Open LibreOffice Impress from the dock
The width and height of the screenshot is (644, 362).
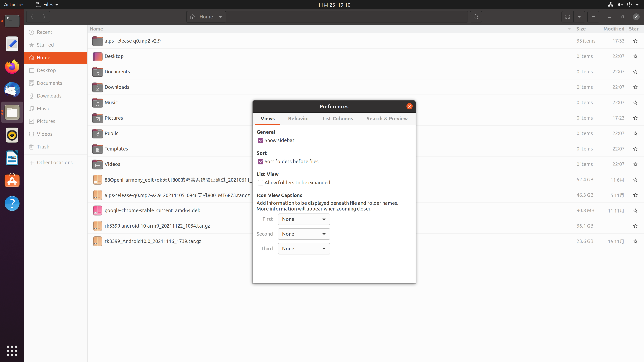pos(12,158)
